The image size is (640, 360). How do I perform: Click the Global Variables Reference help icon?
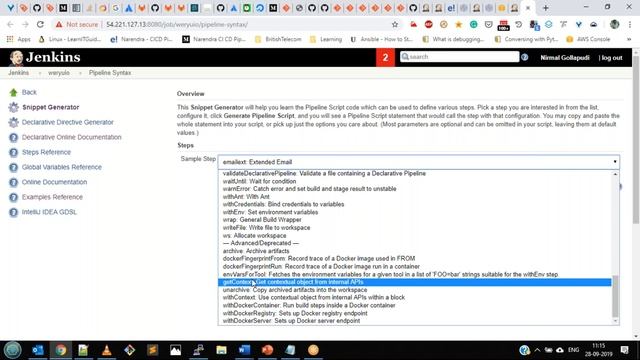pos(13,167)
